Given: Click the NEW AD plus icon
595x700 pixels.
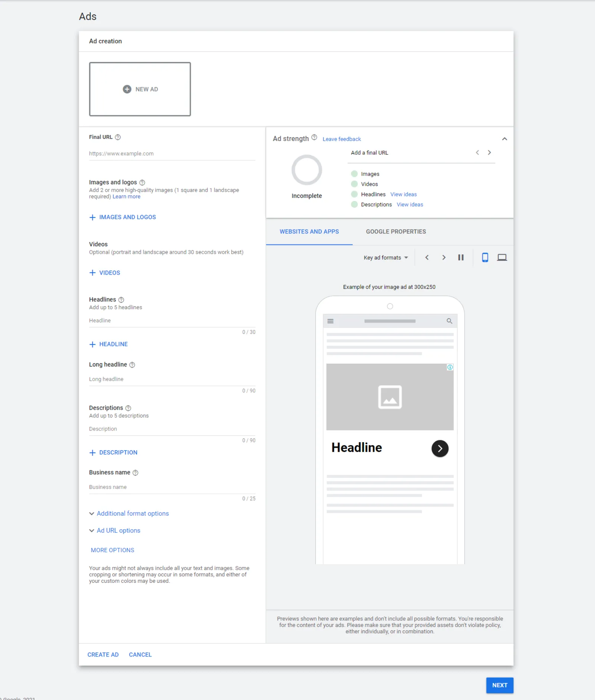Looking at the screenshot, I should [127, 89].
